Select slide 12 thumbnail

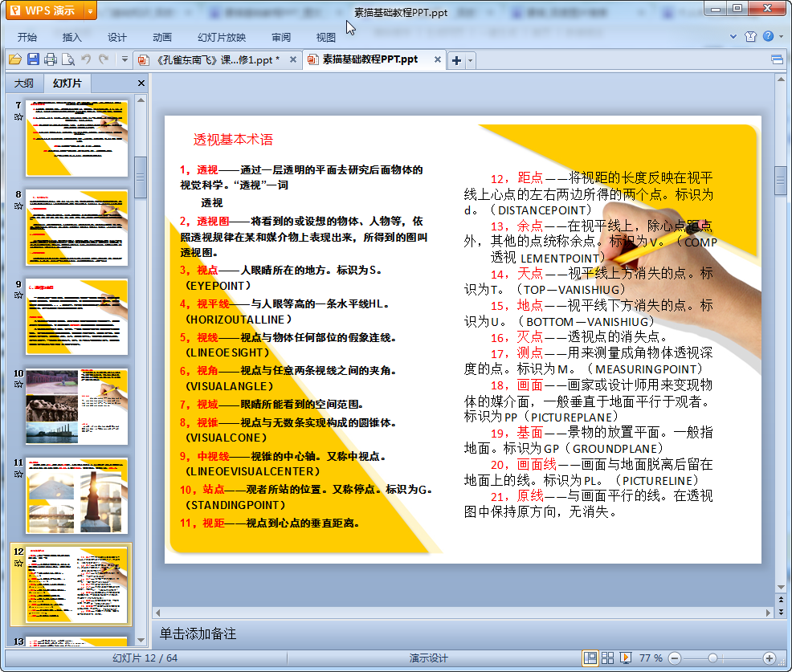pos(77,585)
